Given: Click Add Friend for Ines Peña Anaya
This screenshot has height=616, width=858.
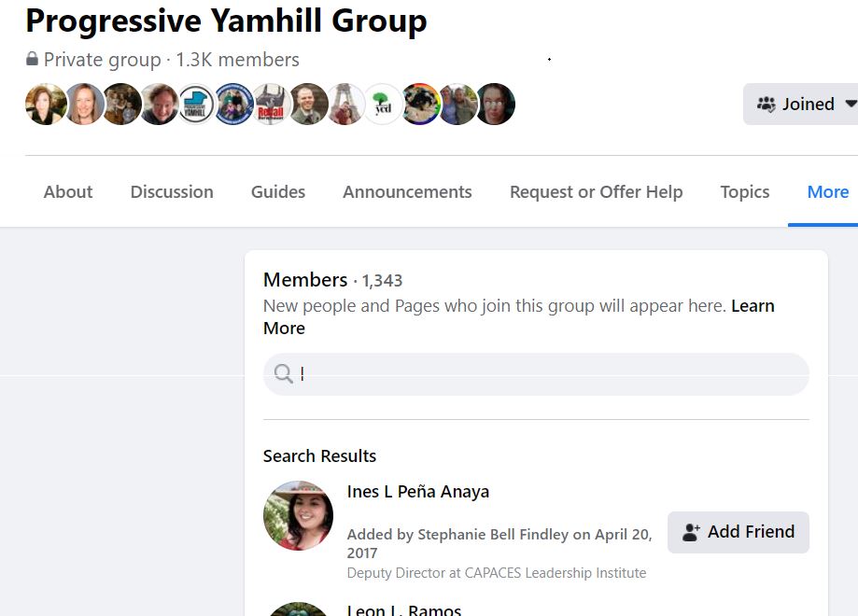Looking at the screenshot, I should (x=738, y=532).
